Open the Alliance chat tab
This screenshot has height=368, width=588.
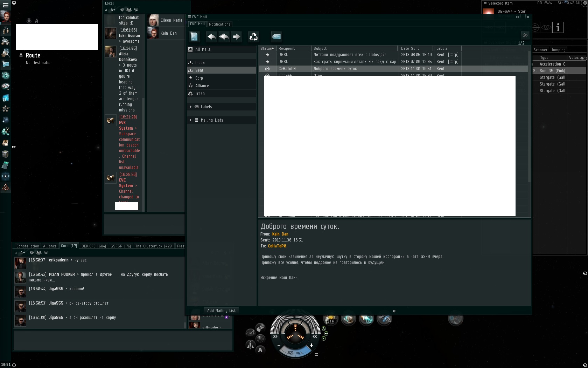tap(50, 246)
